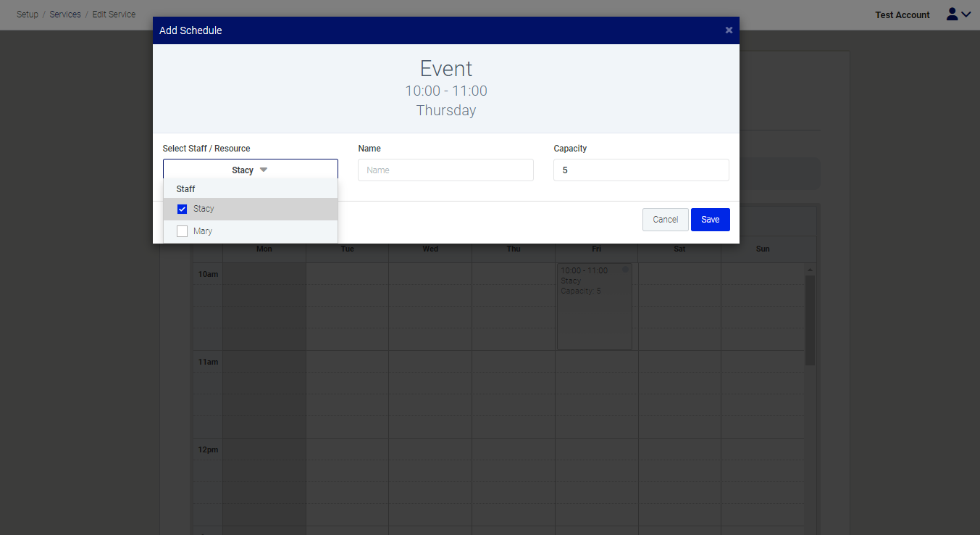Click the Thu column header
Viewport: 980px width, 535px height.
[514, 249]
